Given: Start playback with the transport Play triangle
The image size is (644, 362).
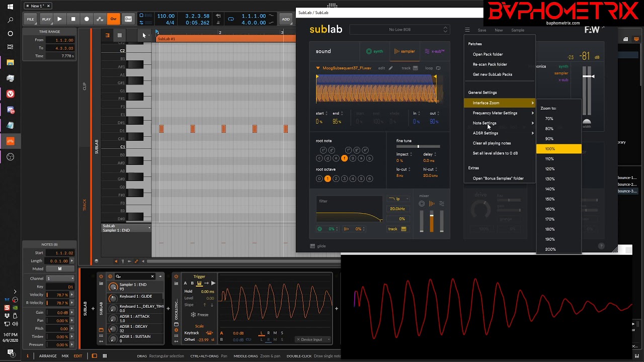Looking at the screenshot, I should [x=59, y=19].
